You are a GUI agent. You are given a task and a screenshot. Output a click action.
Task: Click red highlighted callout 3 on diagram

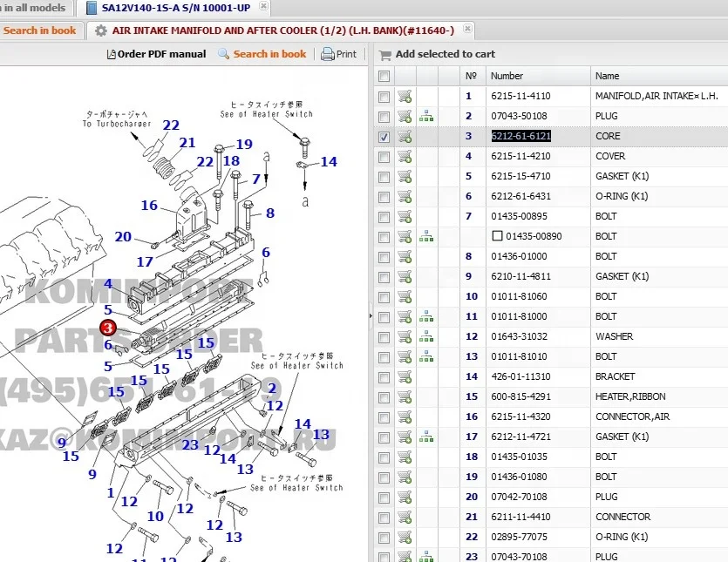[x=108, y=328]
